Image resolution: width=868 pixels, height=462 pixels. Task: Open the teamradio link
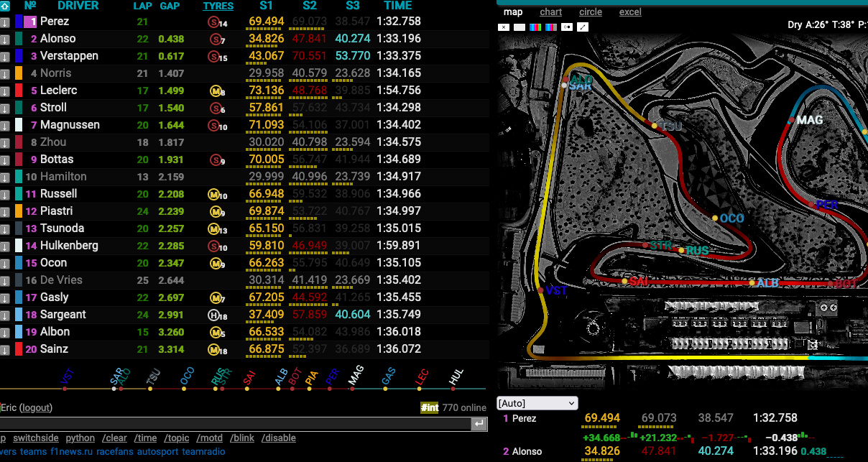(x=203, y=452)
